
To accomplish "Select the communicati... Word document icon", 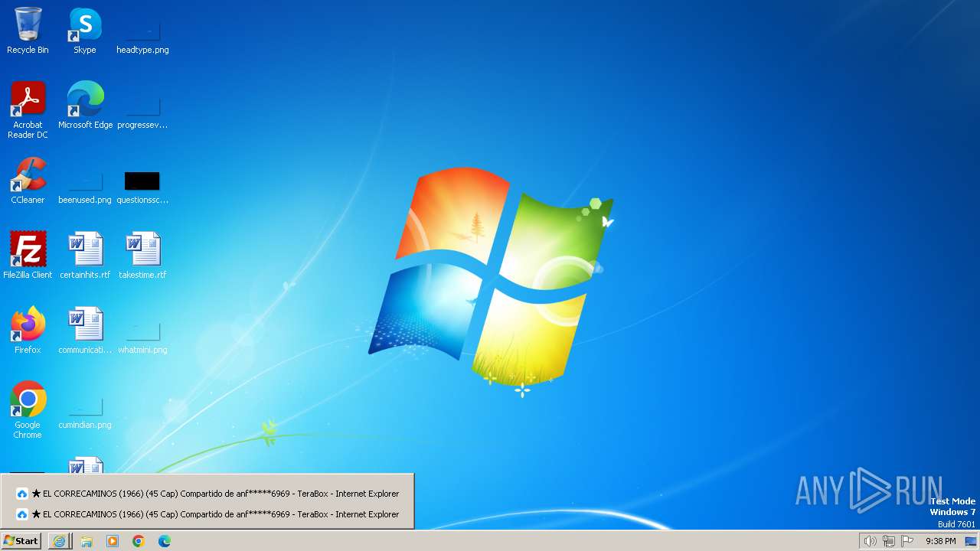I will (x=85, y=331).
